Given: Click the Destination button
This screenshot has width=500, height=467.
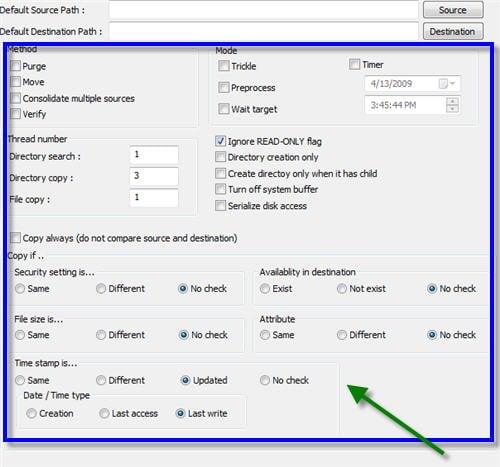Looking at the screenshot, I should tap(453, 31).
